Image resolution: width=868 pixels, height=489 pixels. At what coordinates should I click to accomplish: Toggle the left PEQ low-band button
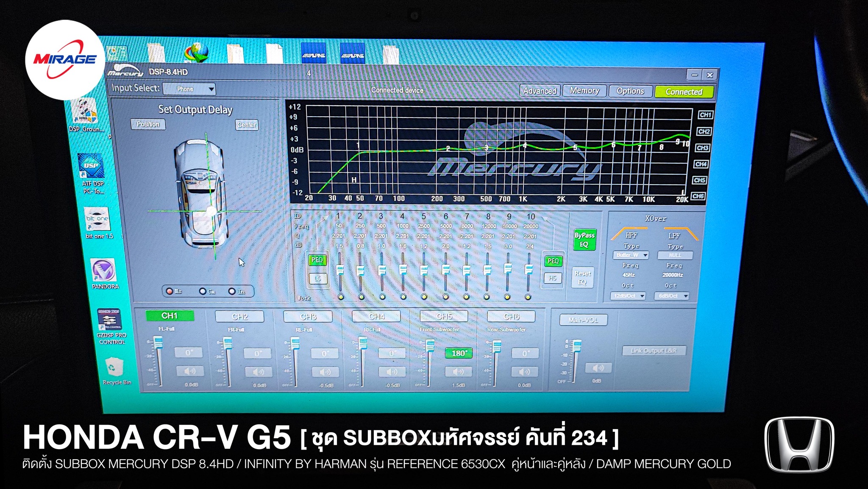(317, 260)
